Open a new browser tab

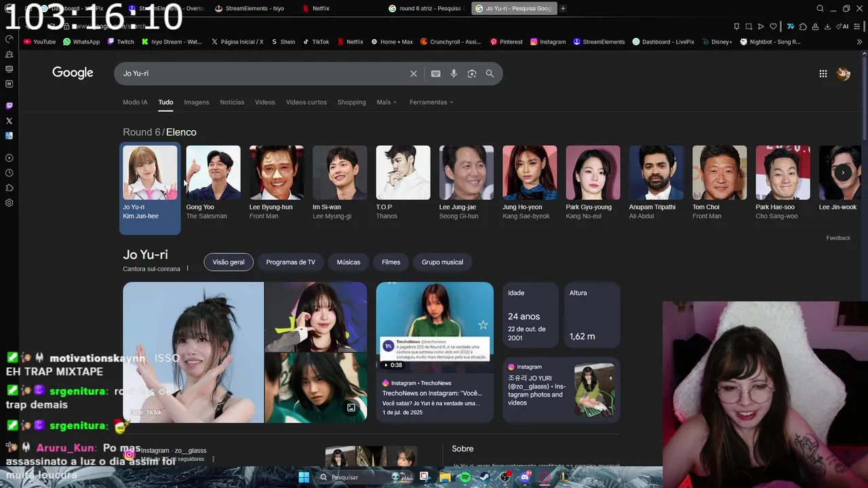(x=563, y=9)
